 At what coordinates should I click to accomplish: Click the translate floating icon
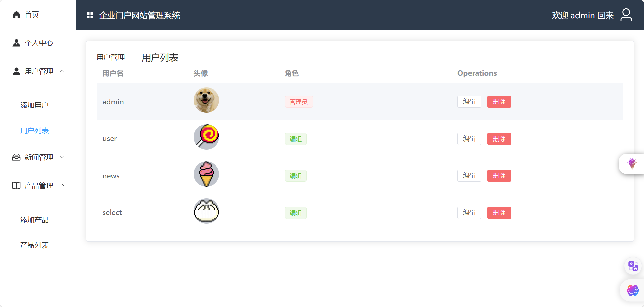tap(633, 266)
